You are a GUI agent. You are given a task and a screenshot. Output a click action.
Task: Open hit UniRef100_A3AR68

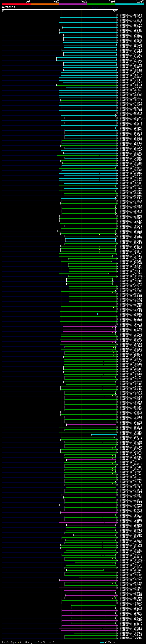[x=131, y=359]
